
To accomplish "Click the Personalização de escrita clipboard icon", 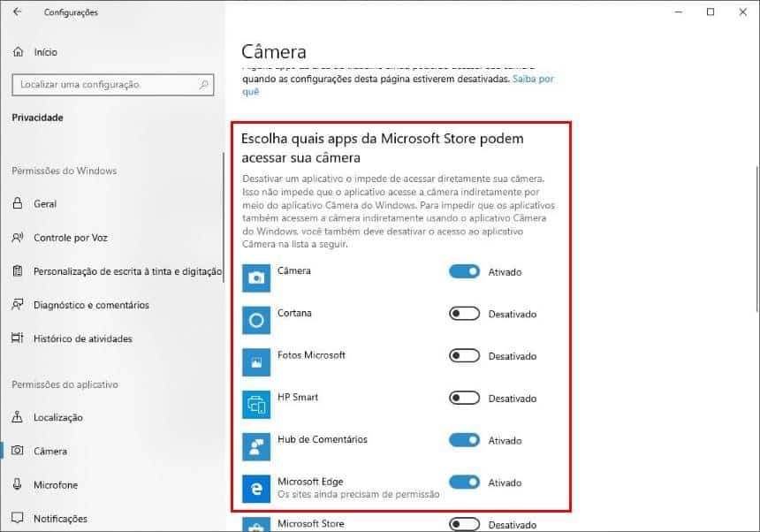I will [18, 270].
